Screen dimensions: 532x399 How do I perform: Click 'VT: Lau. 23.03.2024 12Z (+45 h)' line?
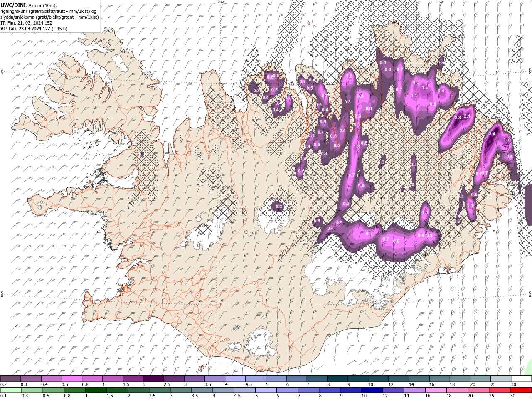[x=34, y=29]
